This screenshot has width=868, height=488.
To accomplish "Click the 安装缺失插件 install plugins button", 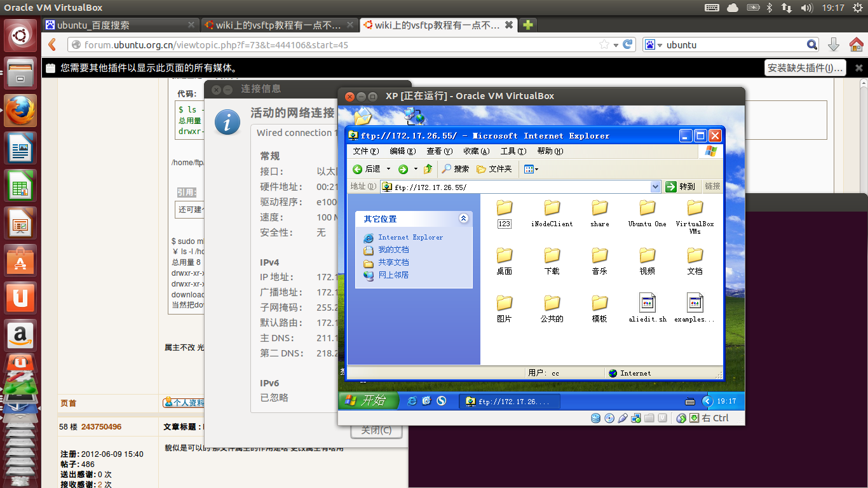I will (805, 68).
